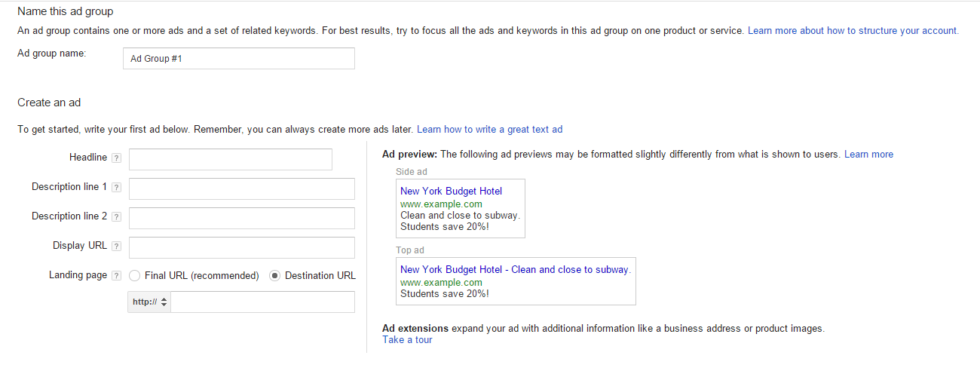Focus the Headline text field
Viewport: 980px width, 377px height.
[x=231, y=159]
